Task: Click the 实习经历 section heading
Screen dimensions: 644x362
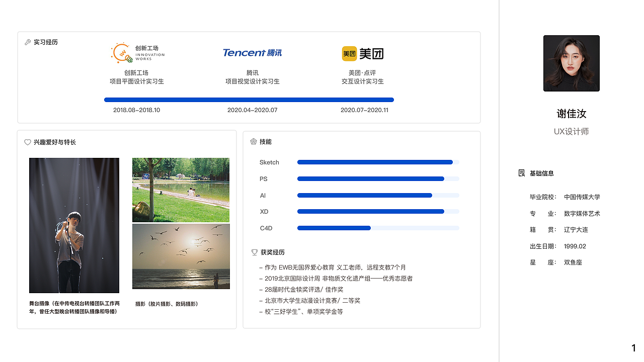Action: pos(46,42)
